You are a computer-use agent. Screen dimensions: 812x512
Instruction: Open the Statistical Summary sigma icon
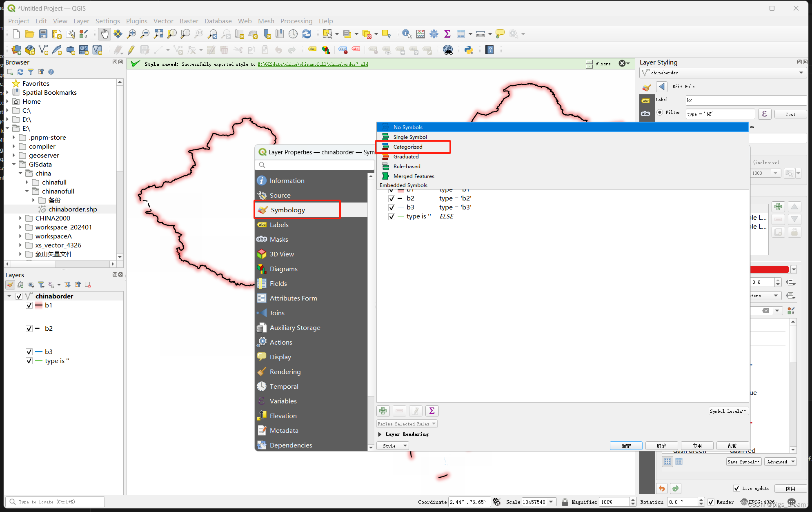(x=447, y=34)
